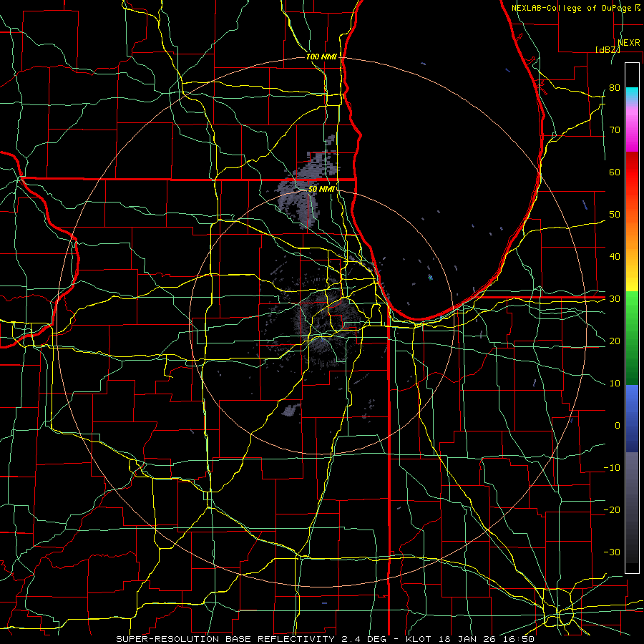Click the -20 value on the dBZ scale
Image resolution: width=644 pixels, height=644 pixels.
click(612, 509)
